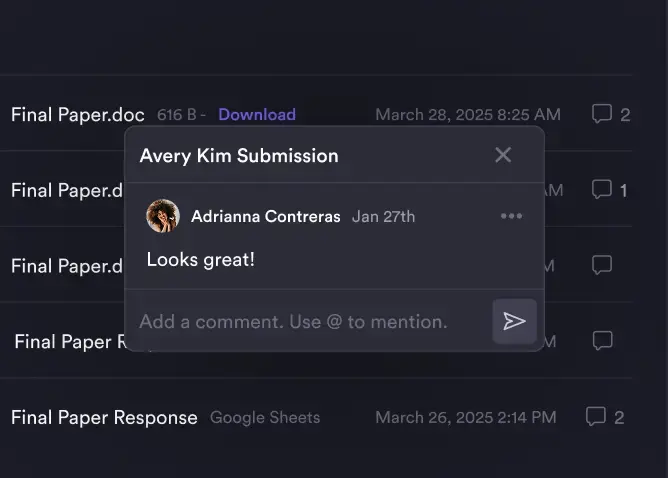Click the Adrianna Contreras author name

click(x=265, y=216)
